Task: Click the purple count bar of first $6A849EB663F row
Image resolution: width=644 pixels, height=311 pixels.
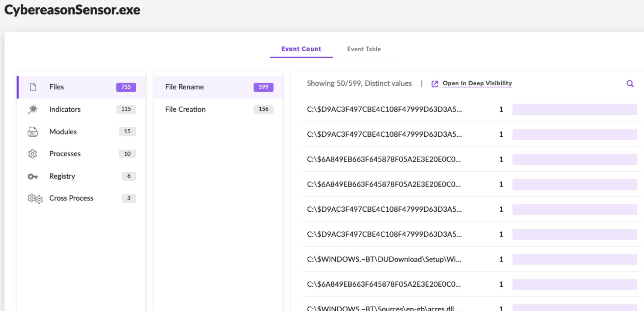Action: click(574, 159)
